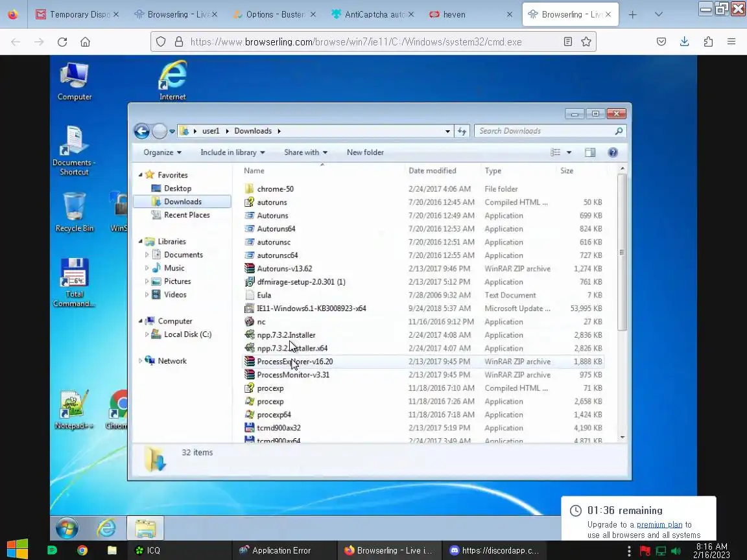Go to Firefox home page
Screen dimensions: 747x560
pos(86,42)
